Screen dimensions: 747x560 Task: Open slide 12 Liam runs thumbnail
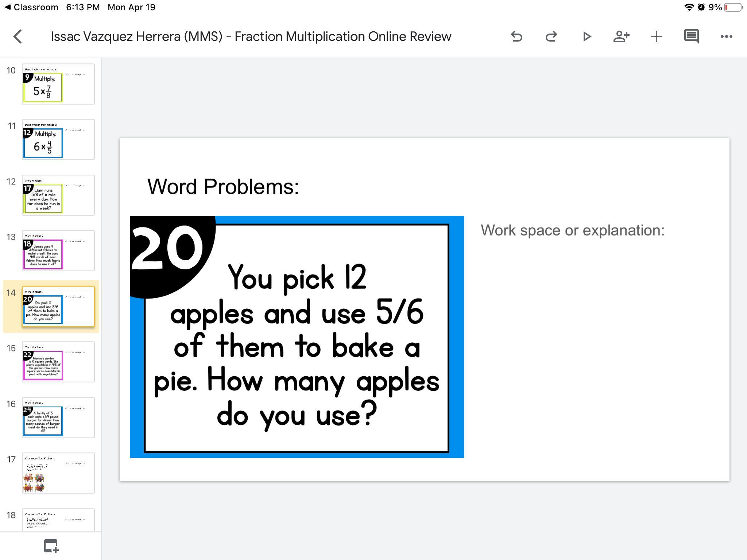click(x=58, y=195)
